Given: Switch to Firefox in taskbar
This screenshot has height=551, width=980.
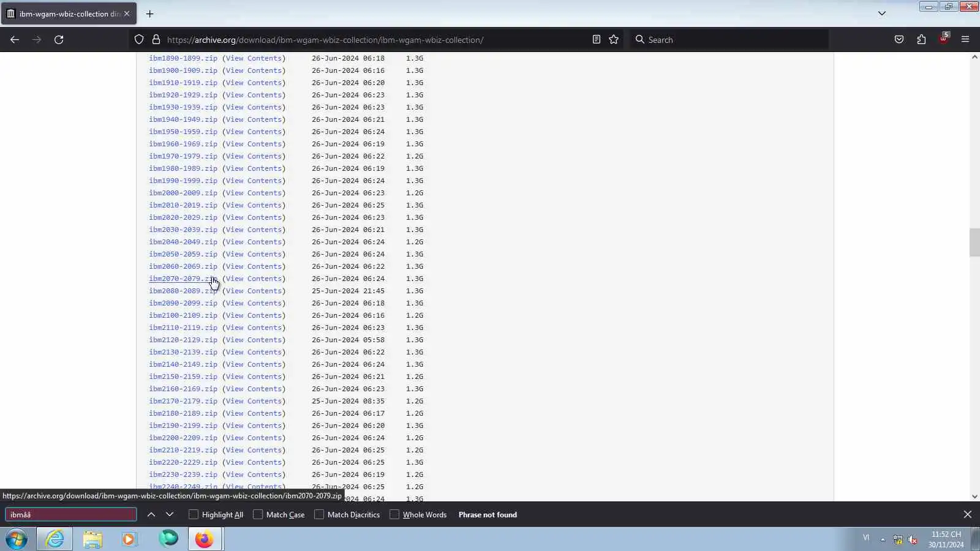Looking at the screenshot, I should pos(205,539).
